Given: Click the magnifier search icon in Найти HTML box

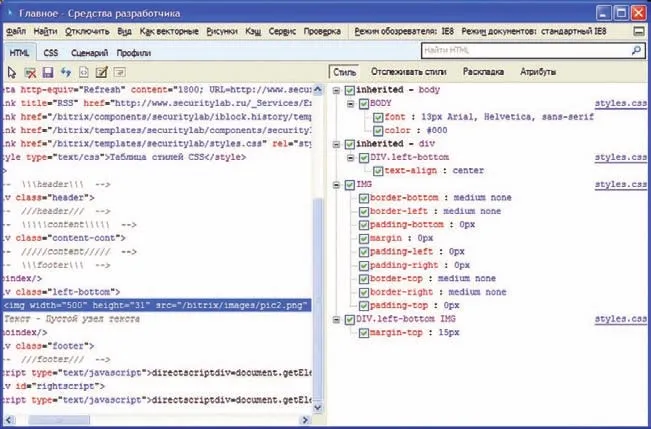Looking at the screenshot, I should [636, 51].
